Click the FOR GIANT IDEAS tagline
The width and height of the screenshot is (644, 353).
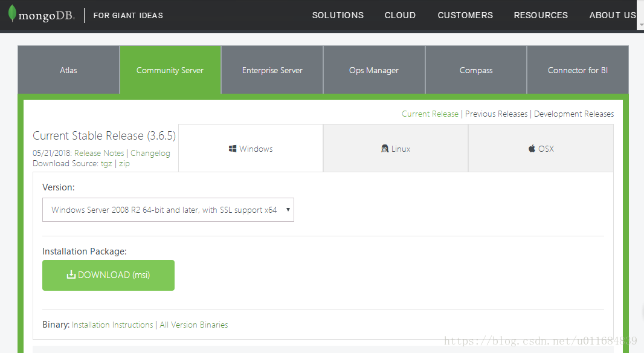pyautogui.click(x=128, y=16)
